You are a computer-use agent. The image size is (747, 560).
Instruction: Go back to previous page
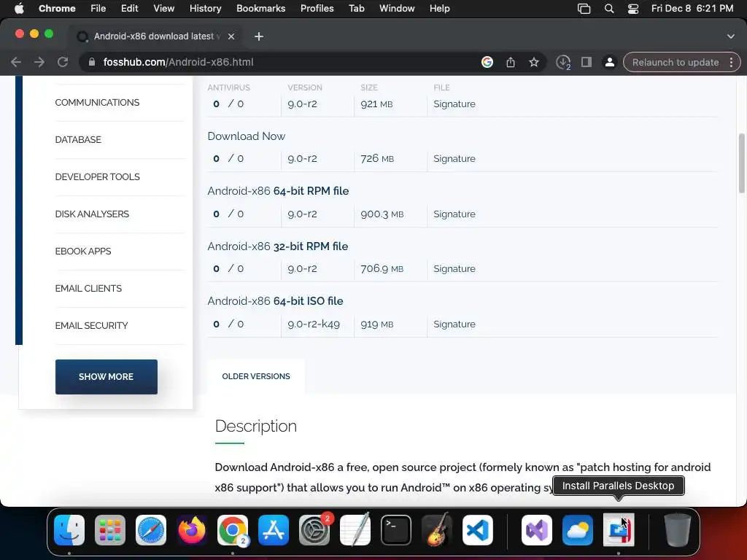[x=16, y=62]
